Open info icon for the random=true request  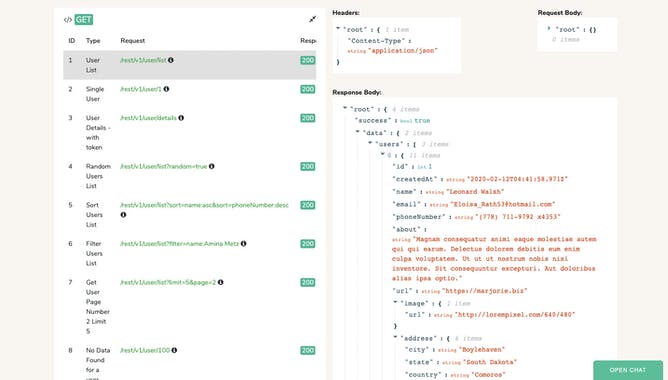[212, 166]
